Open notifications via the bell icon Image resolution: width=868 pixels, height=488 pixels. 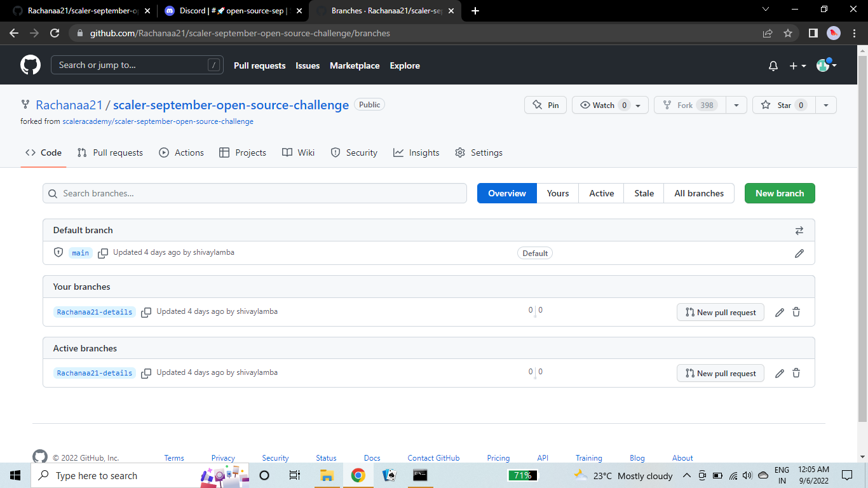pos(773,65)
